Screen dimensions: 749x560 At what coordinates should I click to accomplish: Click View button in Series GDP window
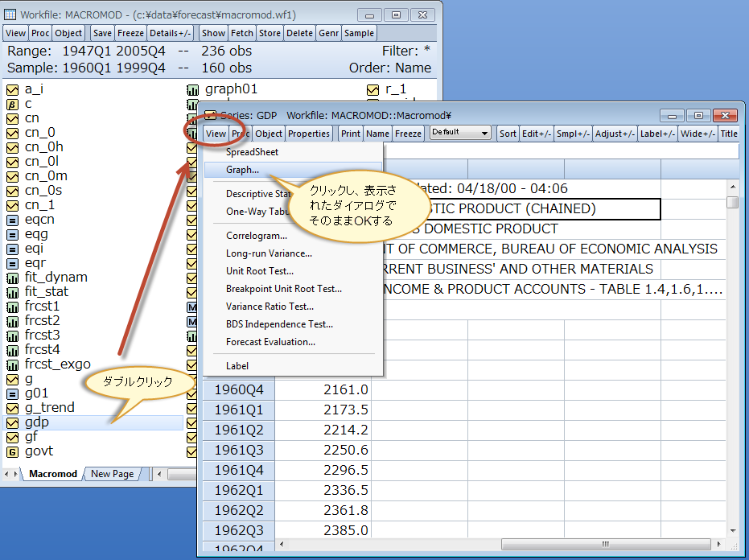[216, 134]
